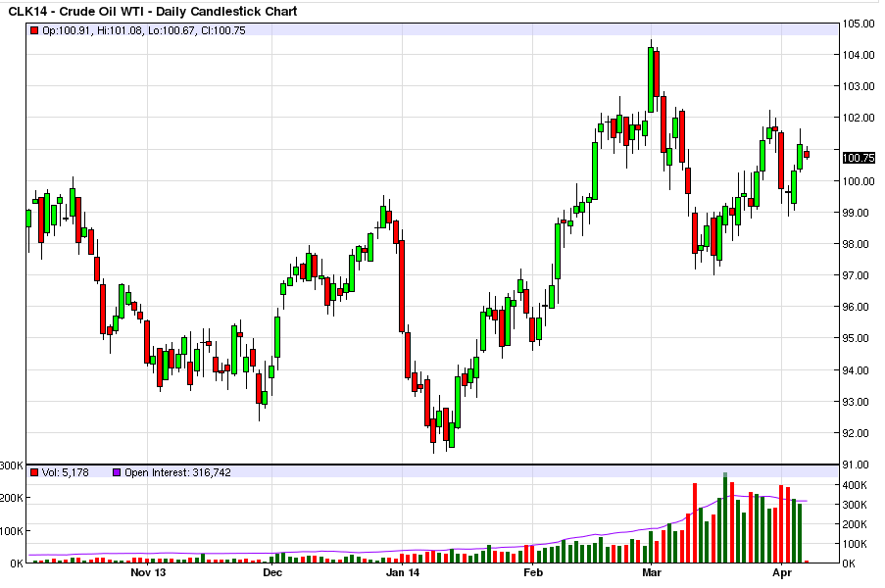
Task: Click the Nov 13 date axis label
Action: coord(148,572)
